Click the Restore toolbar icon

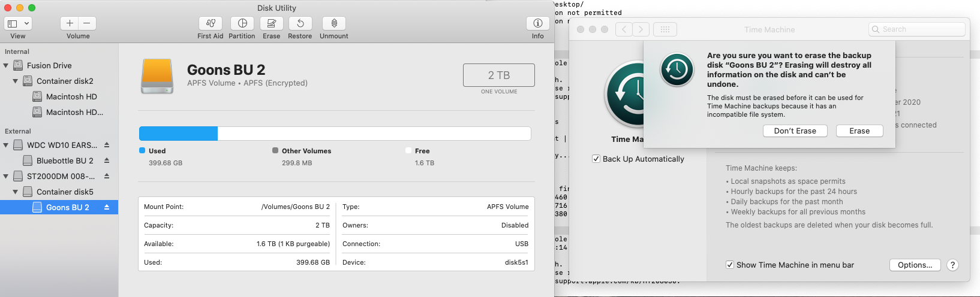[300, 23]
